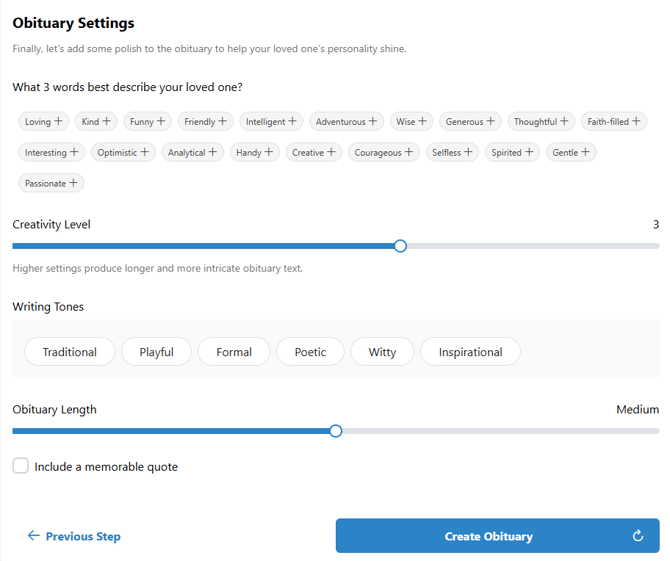The width and height of the screenshot is (670, 561).
Task: Click the Create Obituary button
Action: [488, 536]
